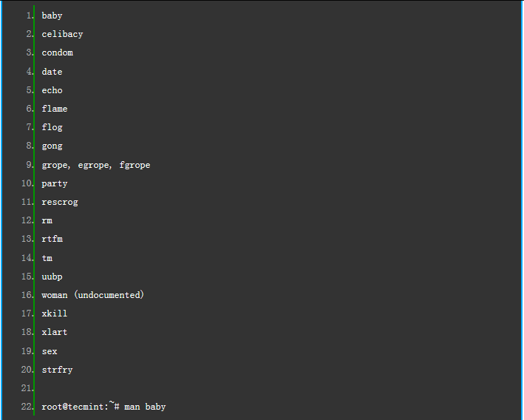Click the "root@tecmint:~# man baby" command line
The width and height of the screenshot is (524, 420).
coord(103,407)
